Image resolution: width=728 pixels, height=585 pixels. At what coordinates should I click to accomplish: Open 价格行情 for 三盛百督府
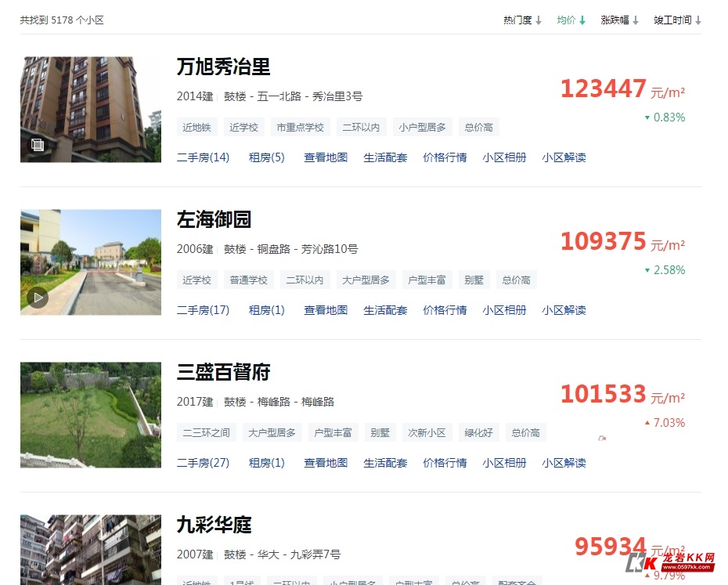coord(445,463)
